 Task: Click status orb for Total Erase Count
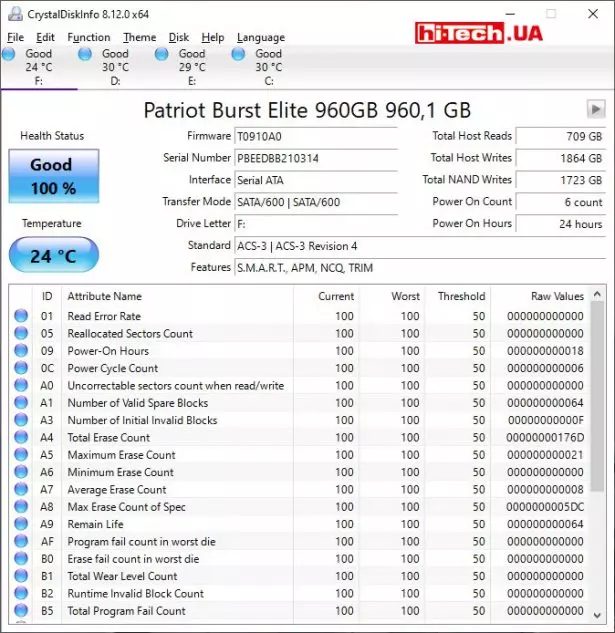click(x=21, y=437)
